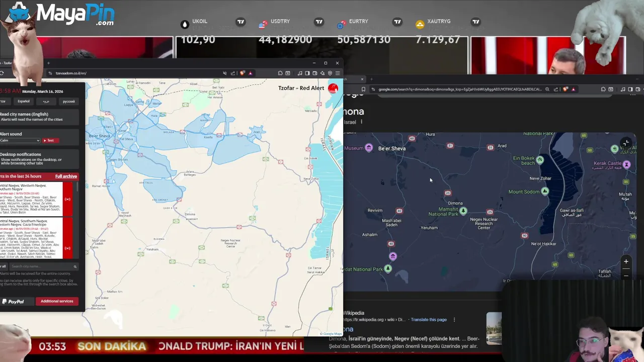This screenshot has height=362, width=644.
Task: Toggle the sidebar panel icon in Tzofar toolbar
Action: (x=307, y=73)
